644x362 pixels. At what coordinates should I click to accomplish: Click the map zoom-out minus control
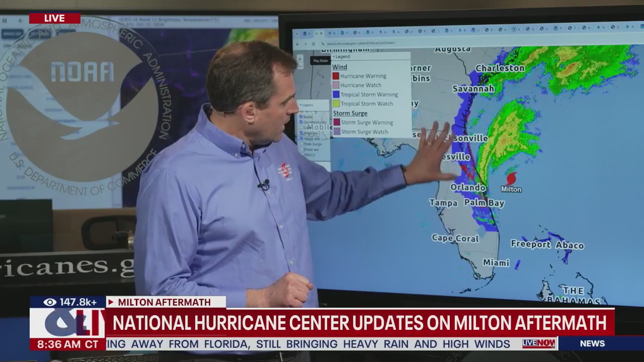(300, 66)
